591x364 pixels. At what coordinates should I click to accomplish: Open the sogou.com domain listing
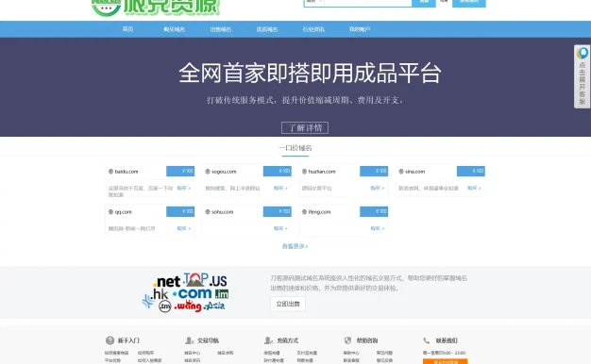(x=224, y=172)
